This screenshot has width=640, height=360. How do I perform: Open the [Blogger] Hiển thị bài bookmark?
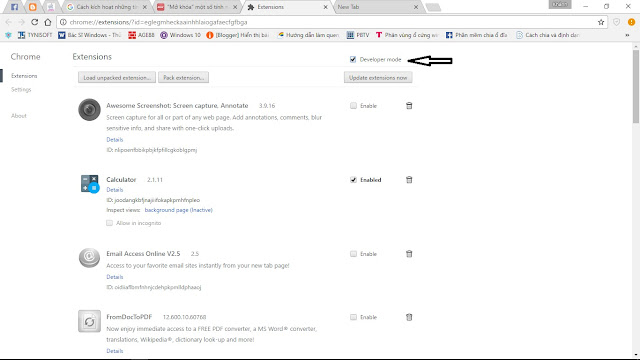pos(238,35)
